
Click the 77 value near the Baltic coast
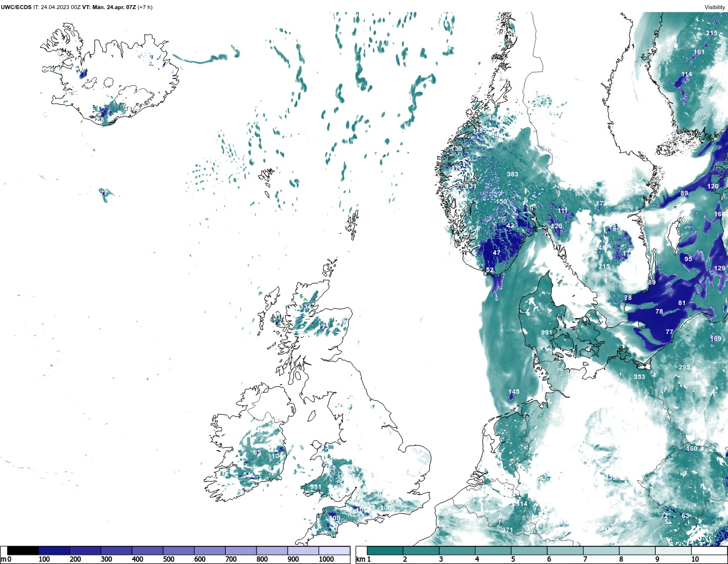tap(669, 332)
